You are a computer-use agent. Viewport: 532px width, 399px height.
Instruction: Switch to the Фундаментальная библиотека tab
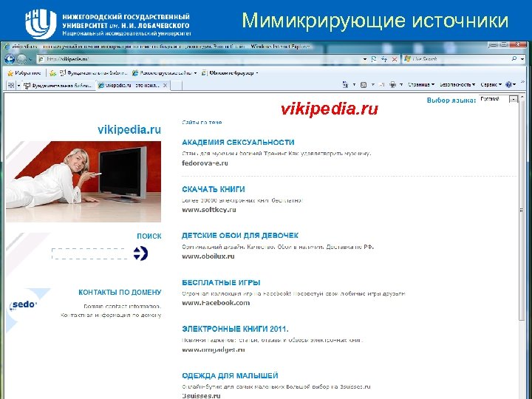click(58, 86)
